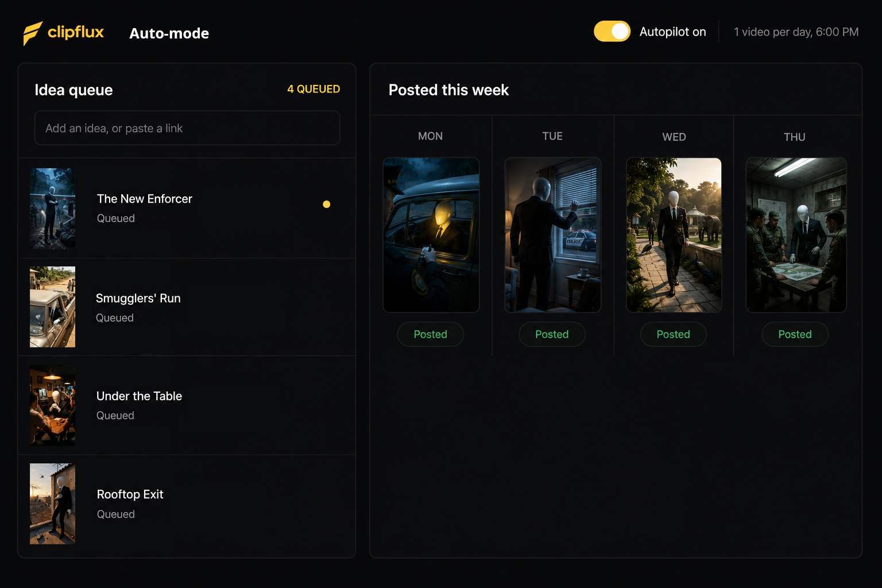Open Rooftop Exit thumbnail
Viewport: 882px width, 588px height.
52,504
